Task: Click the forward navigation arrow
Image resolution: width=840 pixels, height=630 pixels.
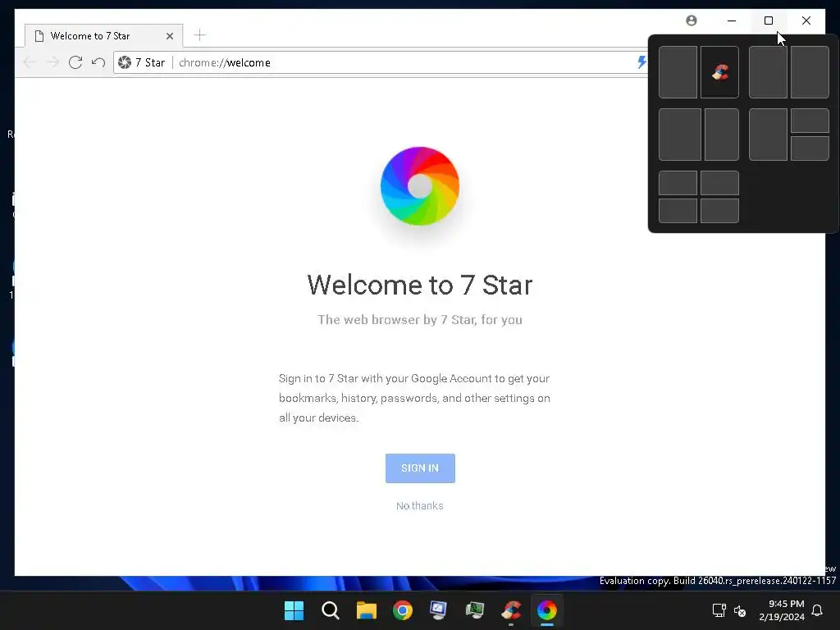Action: (x=52, y=62)
